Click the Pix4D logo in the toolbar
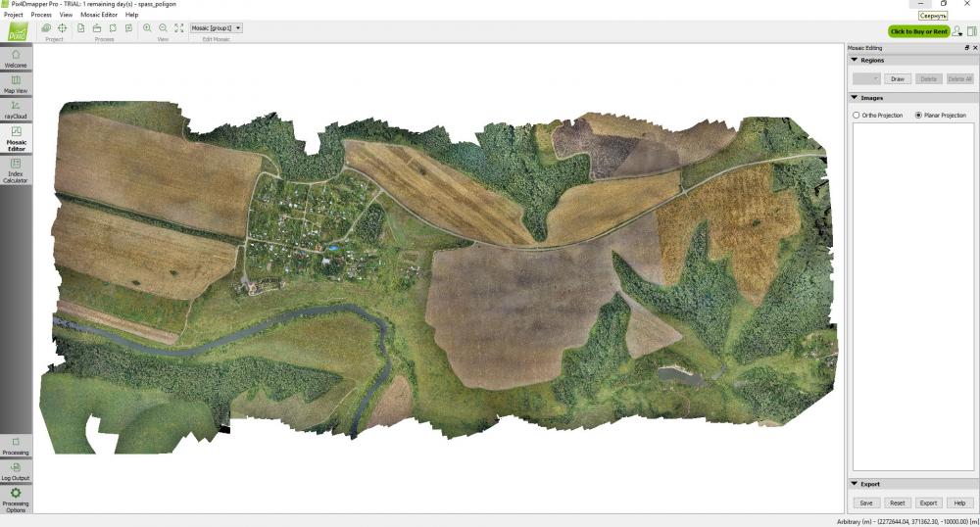This screenshot has height=527, width=980. [x=18, y=32]
